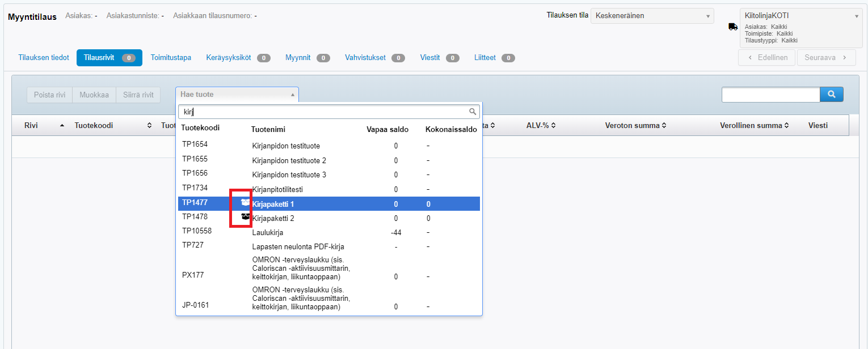The width and height of the screenshot is (868, 349).
Task: Click the magnifier icon in product search field
Action: (473, 112)
